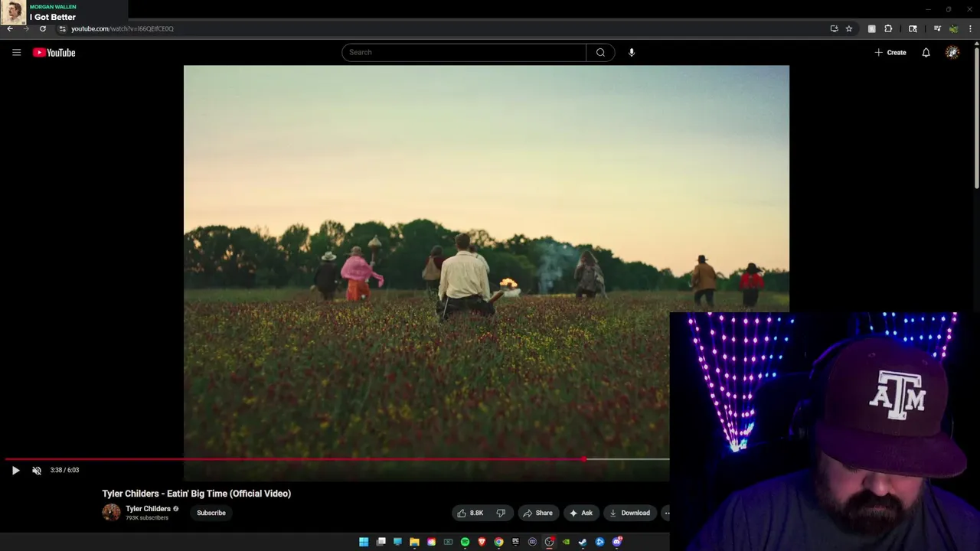980x551 pixels.
Task: Click the youtube.com address bar URL
Action: pyautogui.click(x=122, y=28)
